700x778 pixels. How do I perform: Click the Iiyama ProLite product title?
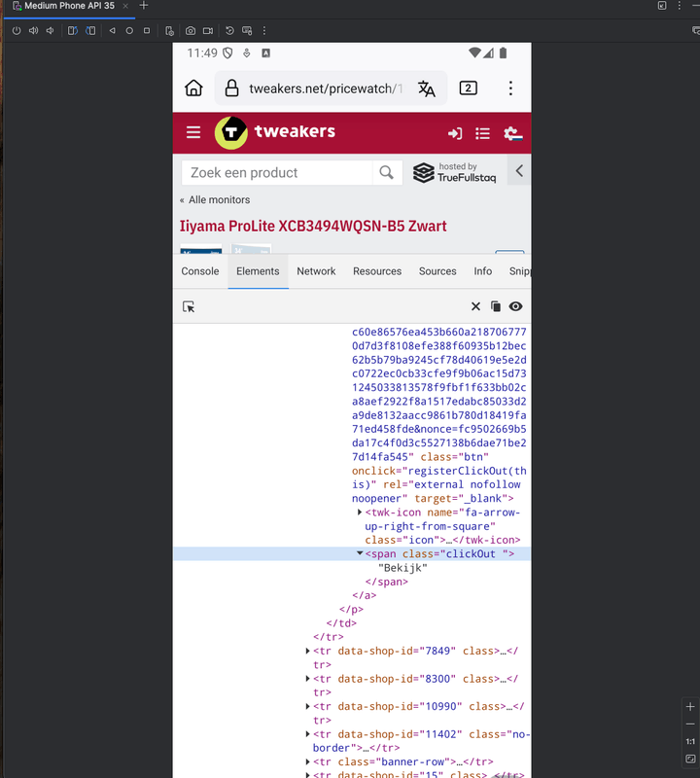click(x=313, y=227)
